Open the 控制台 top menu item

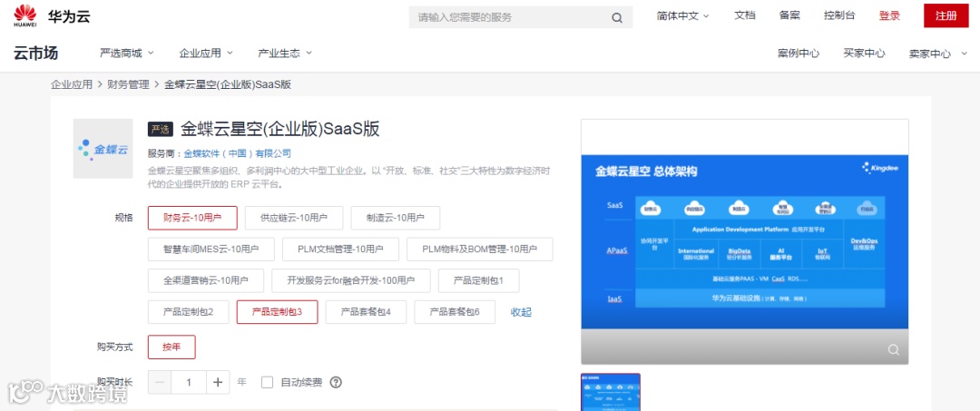839,15
